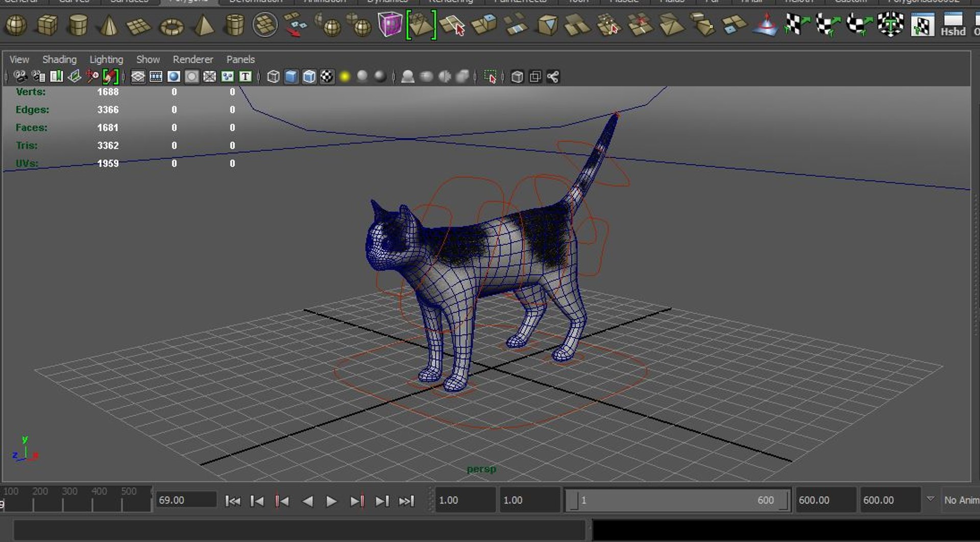Create a polygon pipe from the shelf
This screenshot has height=542, width=980.
click(x=234, y=25)
